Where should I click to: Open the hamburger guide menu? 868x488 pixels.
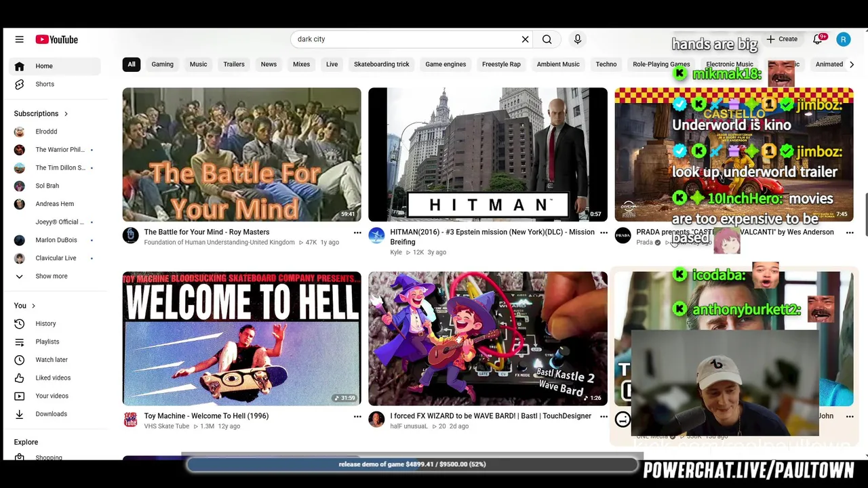click(19, 39)
